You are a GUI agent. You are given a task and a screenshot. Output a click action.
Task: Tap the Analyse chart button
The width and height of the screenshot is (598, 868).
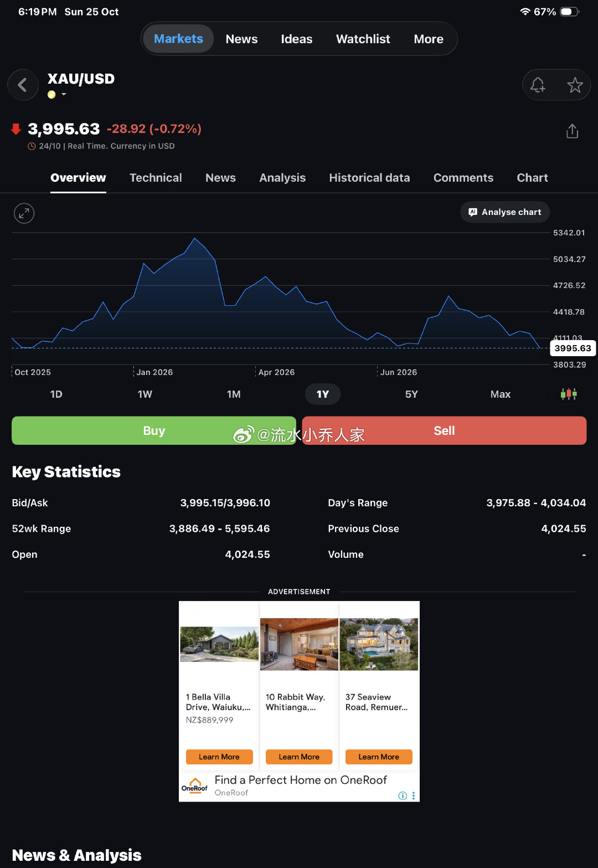point(505,212)
